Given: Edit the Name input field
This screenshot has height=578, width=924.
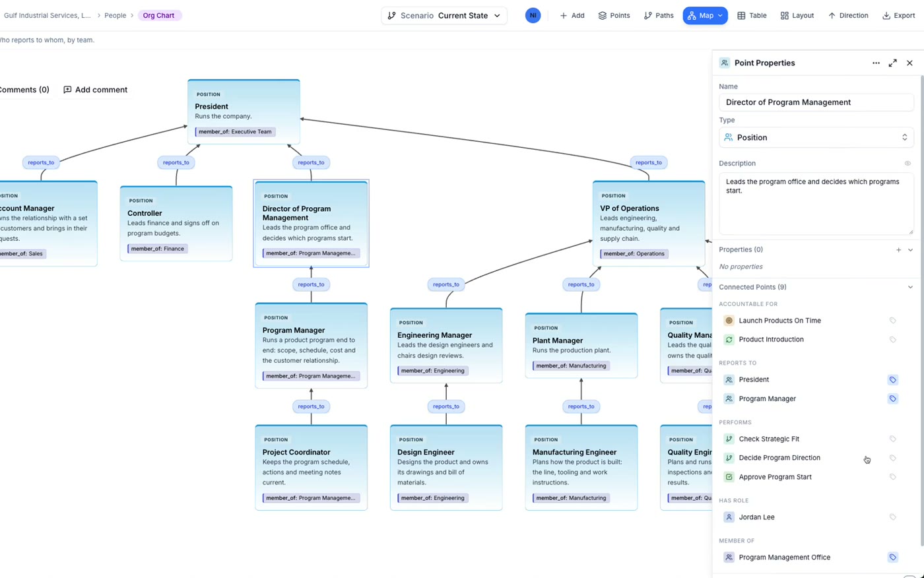Looking at the screenshot, I should [816, 102].
